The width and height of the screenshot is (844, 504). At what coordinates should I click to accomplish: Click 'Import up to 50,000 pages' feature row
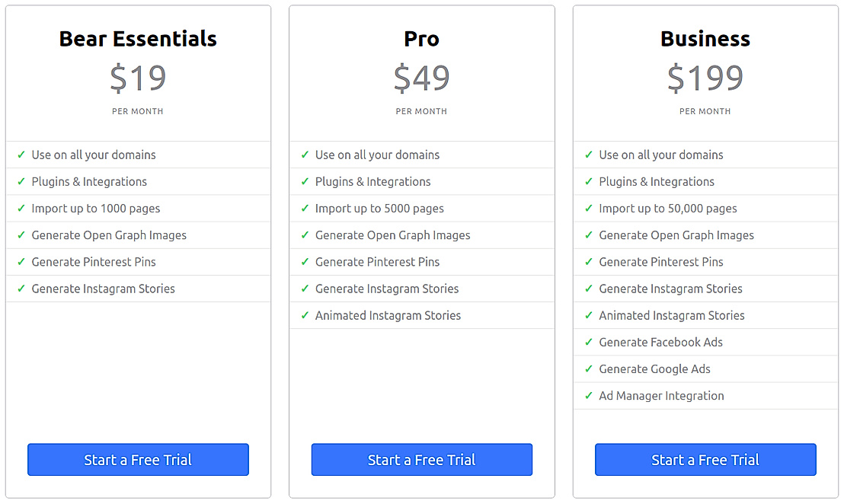[667, 208]
